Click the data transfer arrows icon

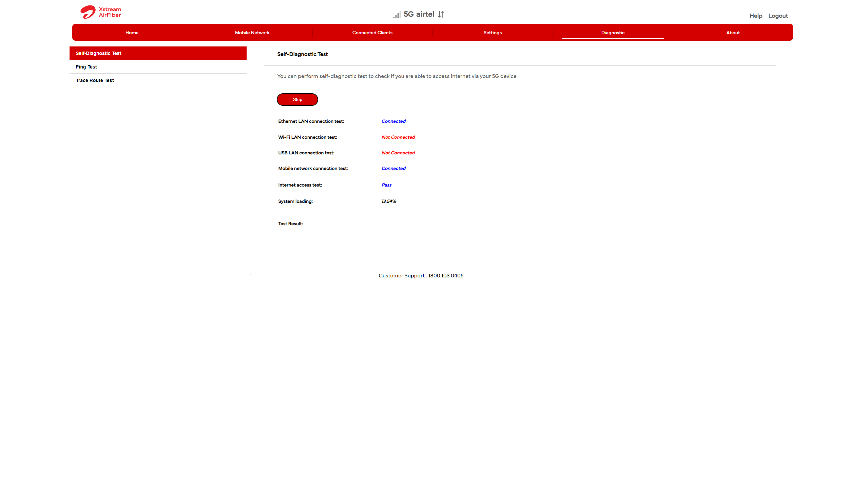coord(441,14)
